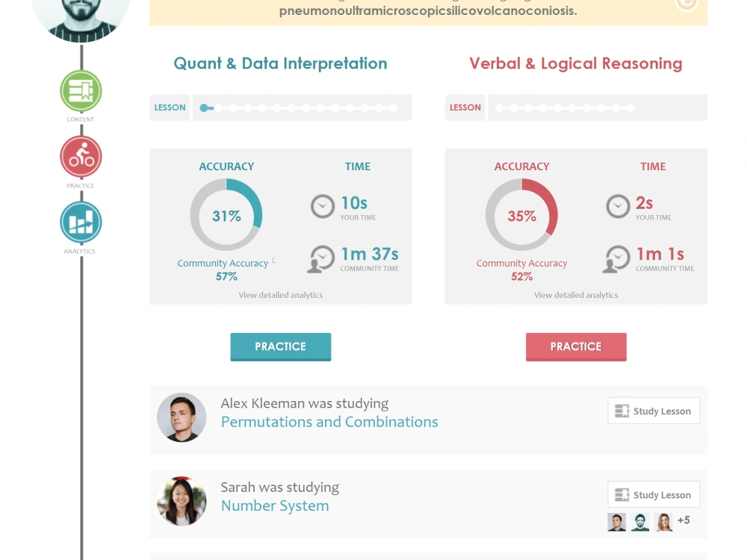
Task: Open the Permutations and Combinations lesson link
Action: (329, 422)
